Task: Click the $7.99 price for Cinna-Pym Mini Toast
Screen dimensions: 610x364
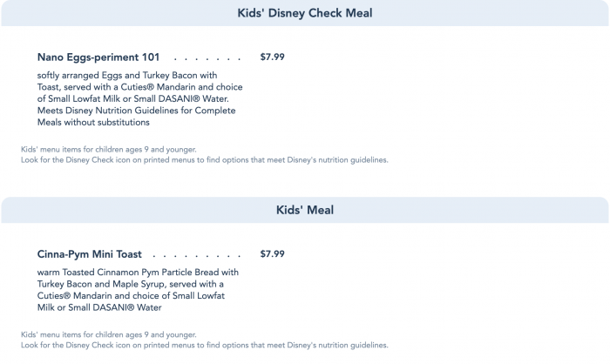Action: [272, 253]
